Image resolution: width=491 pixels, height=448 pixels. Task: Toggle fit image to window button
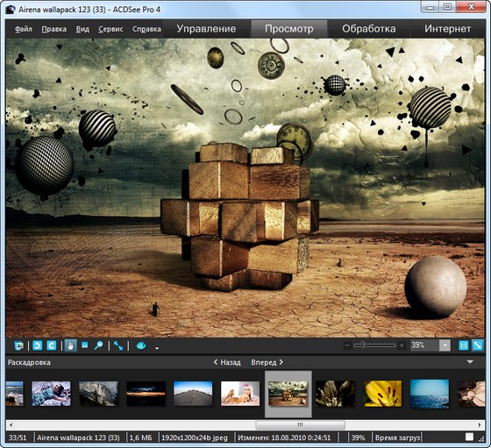coord(478,345)
